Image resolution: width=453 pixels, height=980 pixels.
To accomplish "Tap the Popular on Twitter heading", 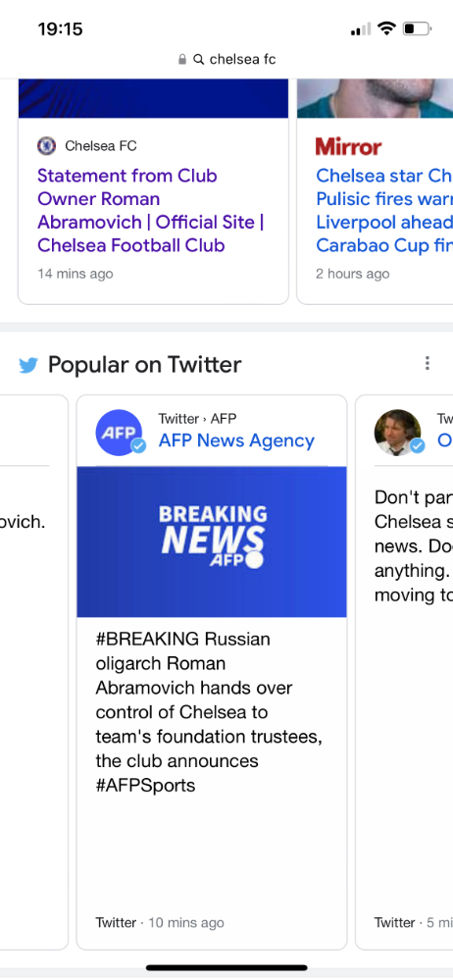I will (144, 364).
